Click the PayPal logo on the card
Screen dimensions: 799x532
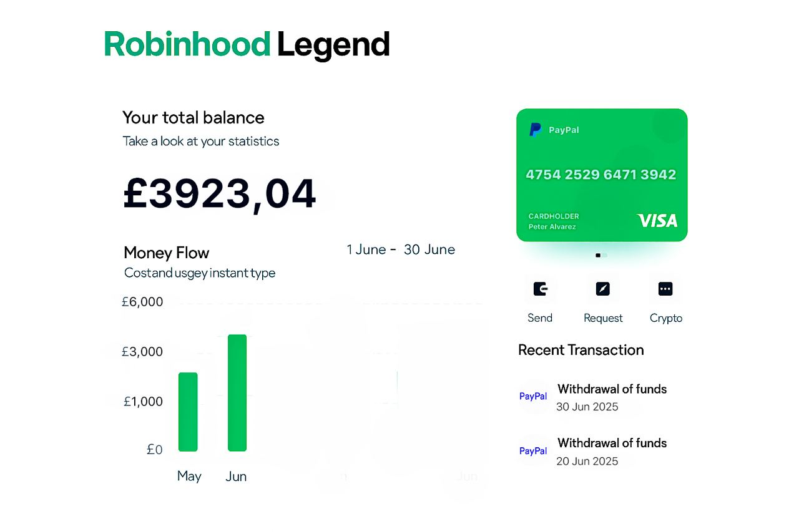(536, 130)
